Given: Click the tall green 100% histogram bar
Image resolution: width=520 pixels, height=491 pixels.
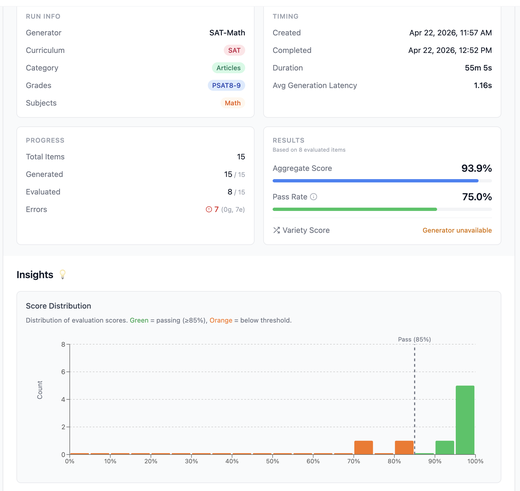Looking at the screenshot, I should click(465, 420).
